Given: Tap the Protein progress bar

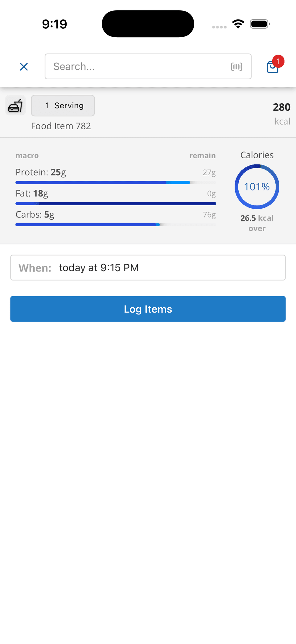Looking at the screenshot, I should tap(115, 183).
